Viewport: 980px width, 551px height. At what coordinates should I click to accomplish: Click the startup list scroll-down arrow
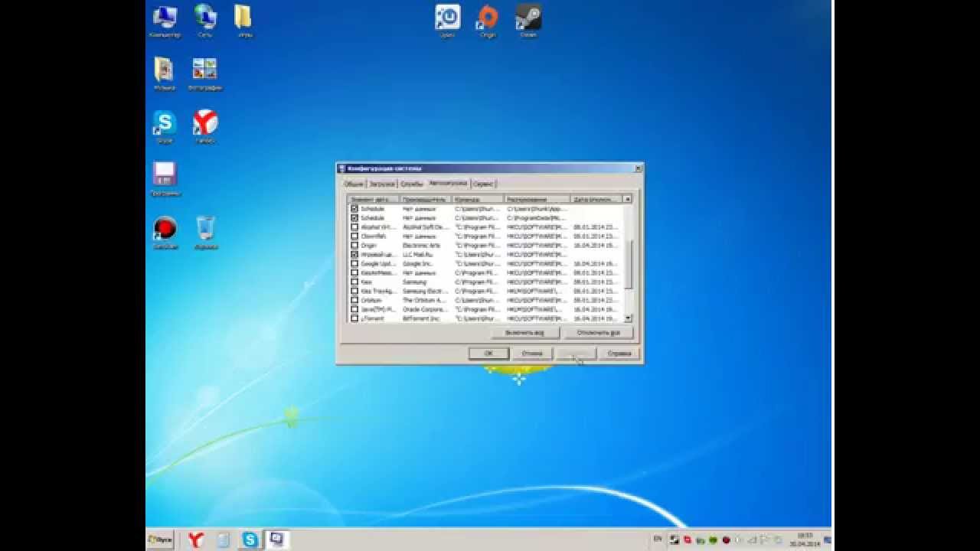[629, 318]
